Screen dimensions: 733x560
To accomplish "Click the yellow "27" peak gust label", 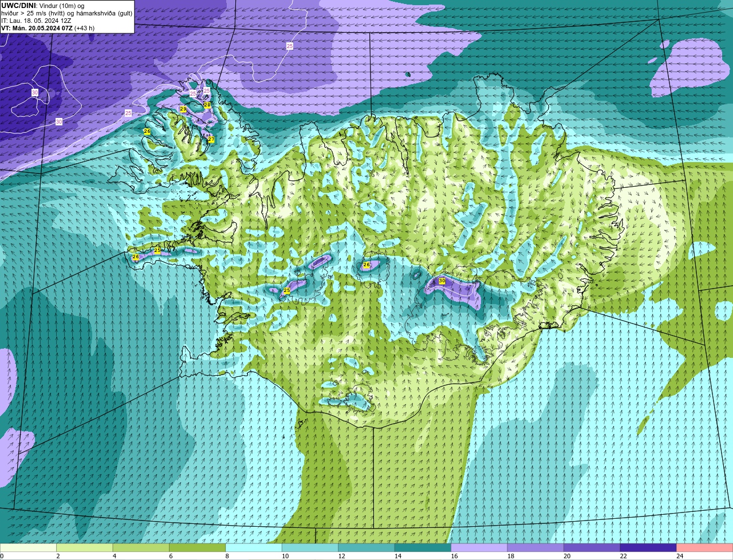I will (211, 140).
